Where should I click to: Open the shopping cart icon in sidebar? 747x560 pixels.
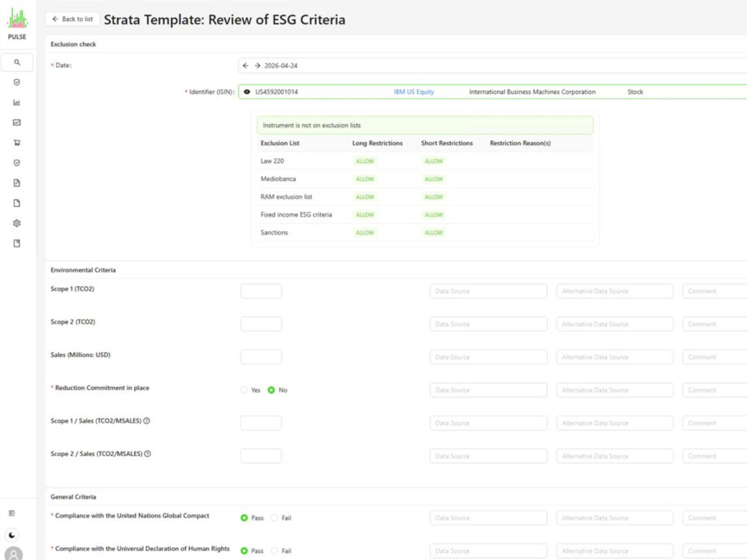pos(17,143)
